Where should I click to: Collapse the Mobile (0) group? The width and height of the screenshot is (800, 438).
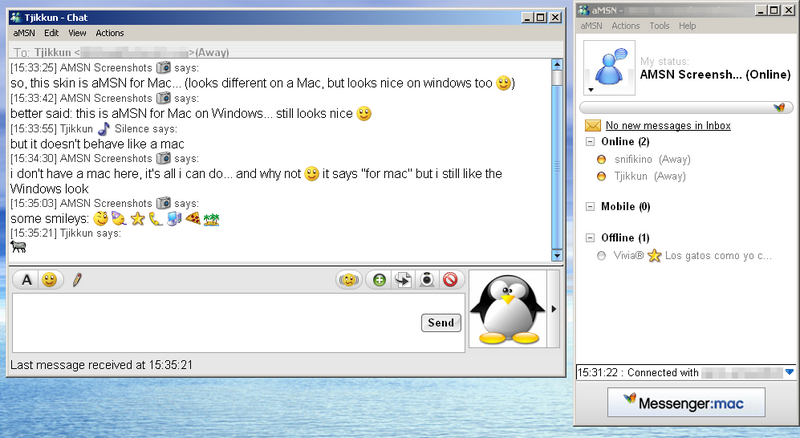pos(591,207)
